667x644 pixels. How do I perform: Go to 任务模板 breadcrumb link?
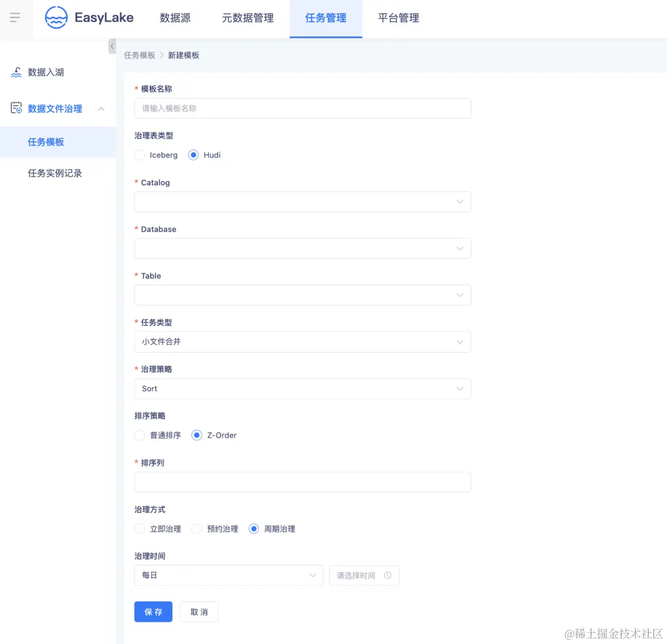click(140, 56)
